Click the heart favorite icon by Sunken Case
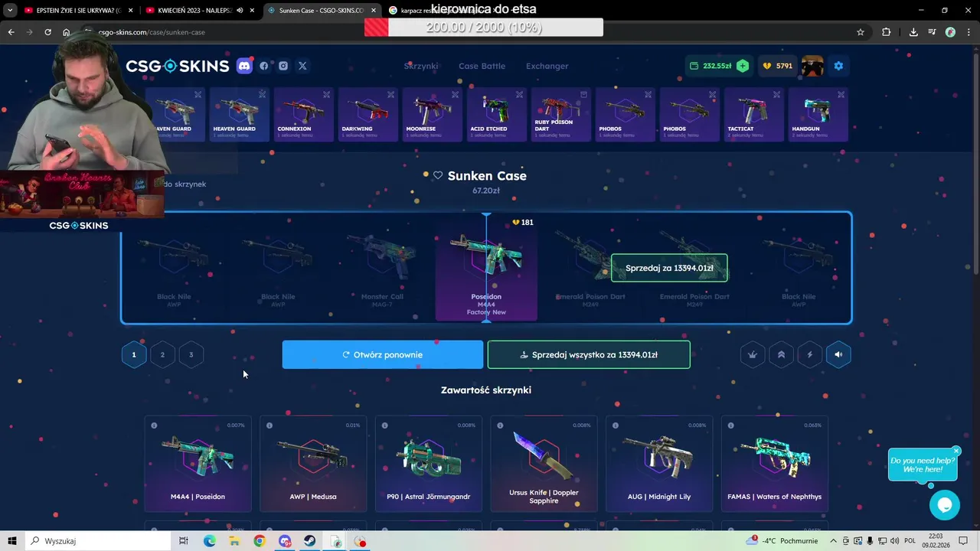Image resolution: width=980 pixels, height=551 pixels. pyautogui.click(x=438, y=175)
